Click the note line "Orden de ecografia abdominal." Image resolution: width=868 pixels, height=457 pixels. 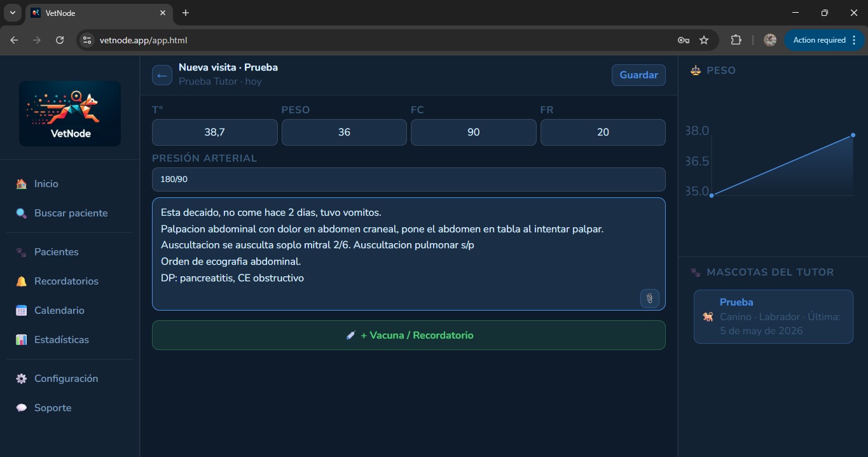click(x=231, y=262)
